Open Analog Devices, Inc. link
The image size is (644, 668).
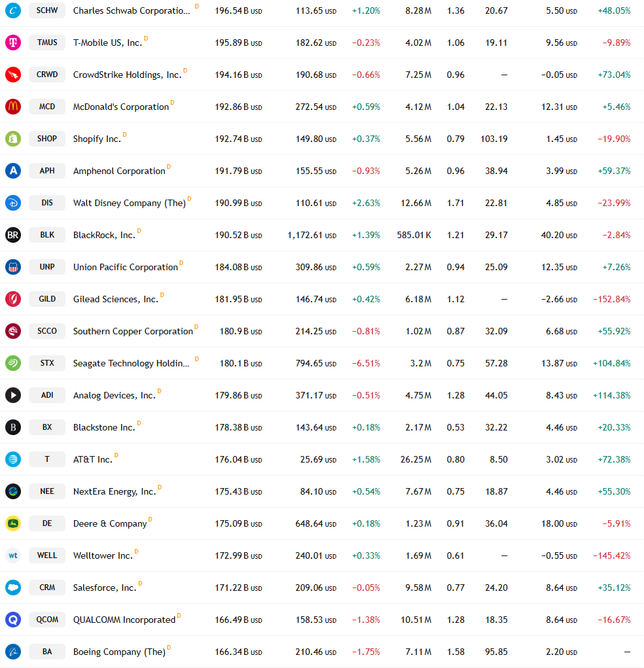(115, 395)
